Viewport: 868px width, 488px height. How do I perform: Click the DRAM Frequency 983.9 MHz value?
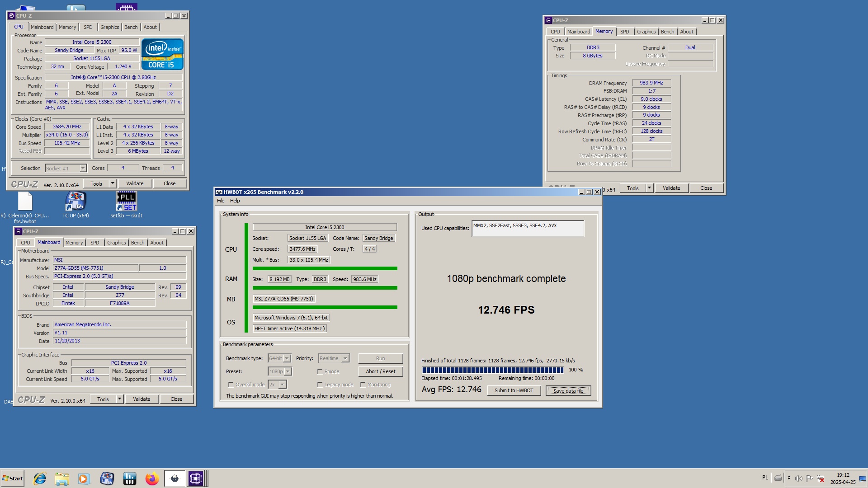(651, 83)
